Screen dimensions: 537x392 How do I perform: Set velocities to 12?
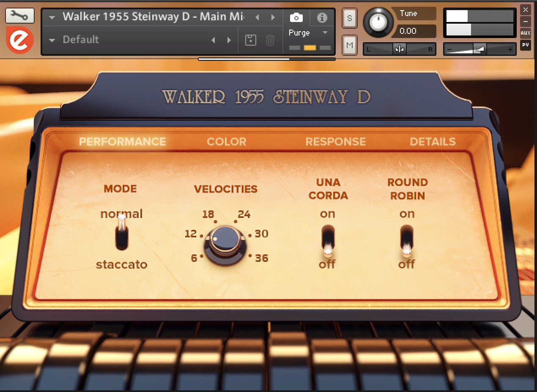(191, 234)
